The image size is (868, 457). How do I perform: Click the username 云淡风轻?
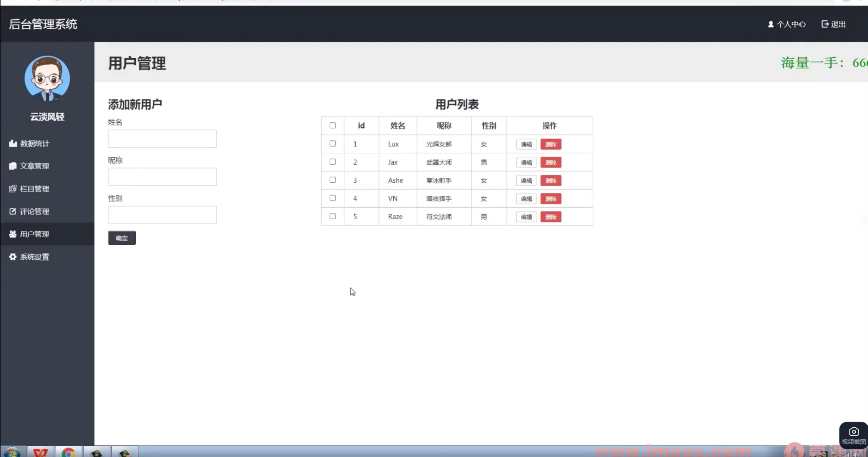coord(47,117)
